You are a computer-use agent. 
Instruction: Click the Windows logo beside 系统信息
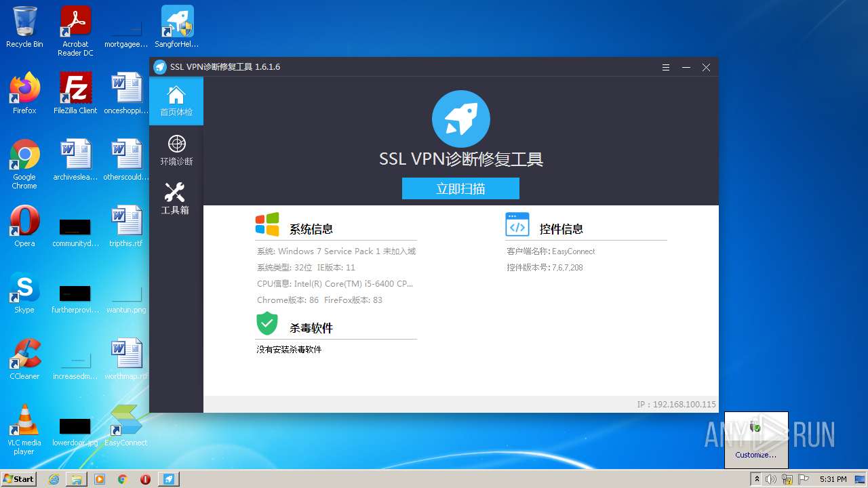tap(267, 224)
